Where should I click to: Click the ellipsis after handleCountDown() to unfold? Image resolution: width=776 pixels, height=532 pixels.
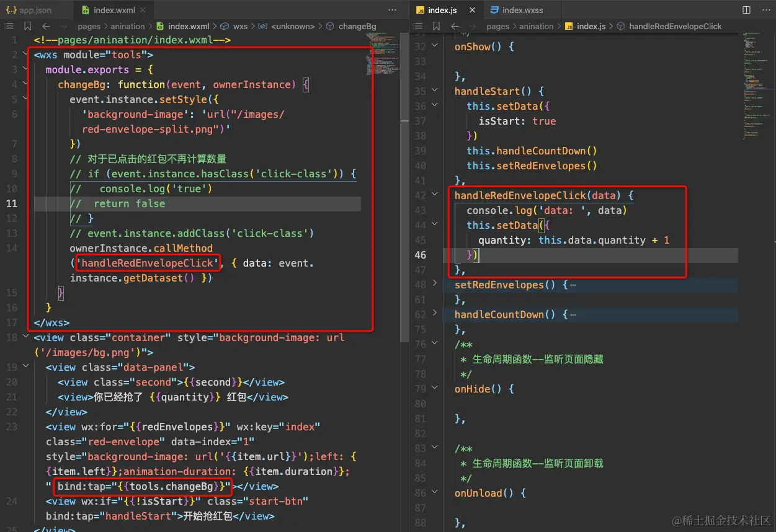tap(573, 315)
